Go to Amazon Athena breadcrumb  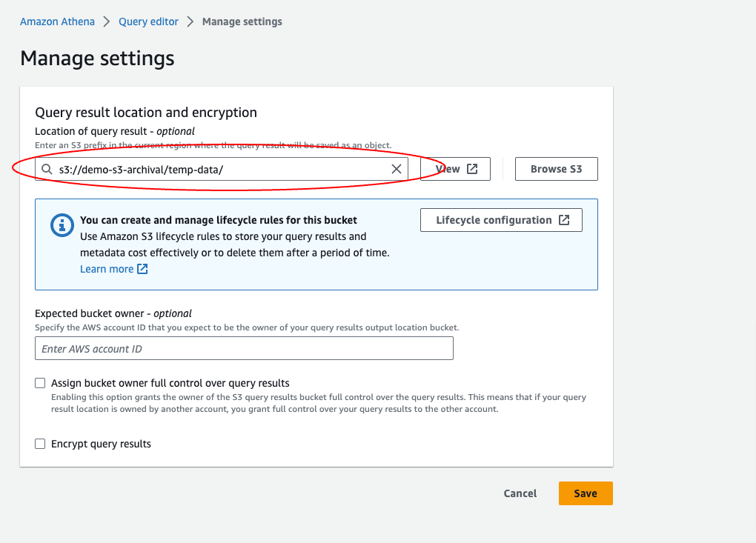click(57, 21)
